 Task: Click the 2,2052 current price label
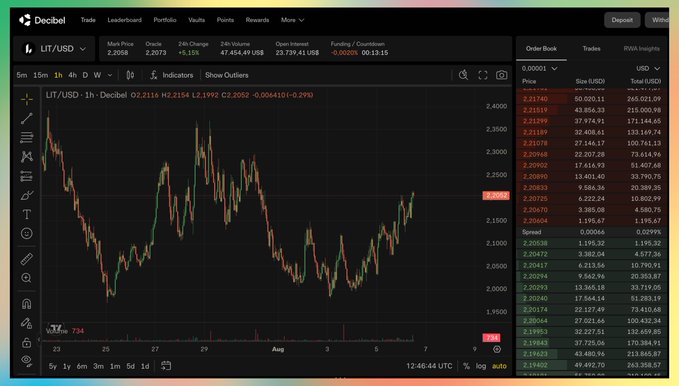coord(496,195)
